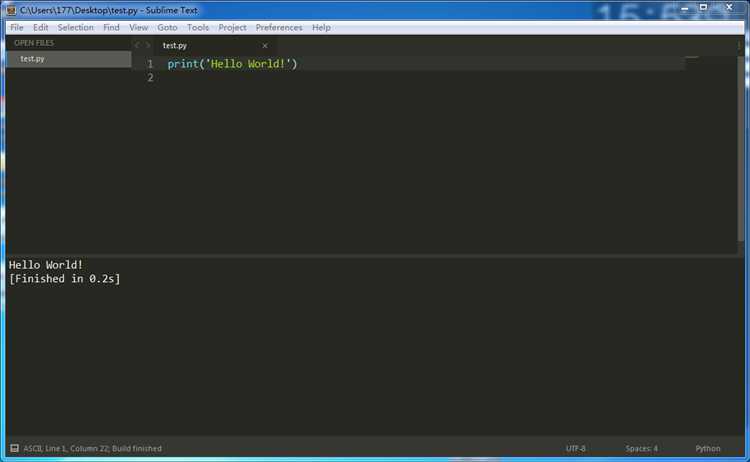
Task: Open the Selection menu
Action: tap(75, 27)
